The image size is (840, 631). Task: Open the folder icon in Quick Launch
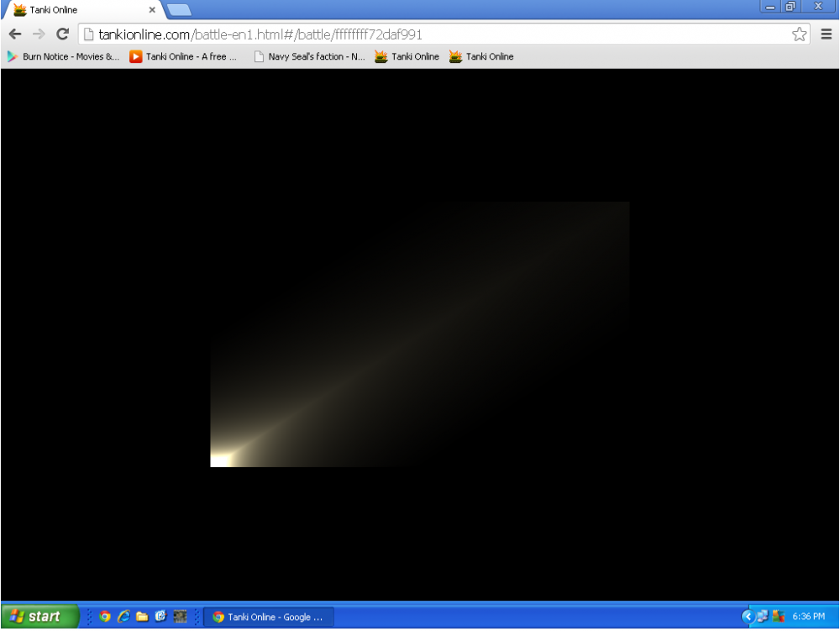click(142, 617)
